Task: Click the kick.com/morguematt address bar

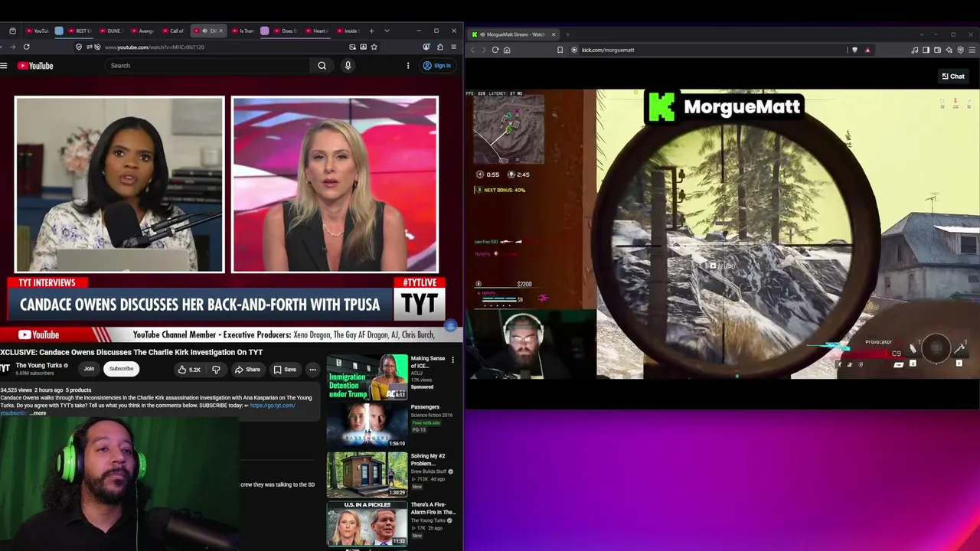Action: 708,50
